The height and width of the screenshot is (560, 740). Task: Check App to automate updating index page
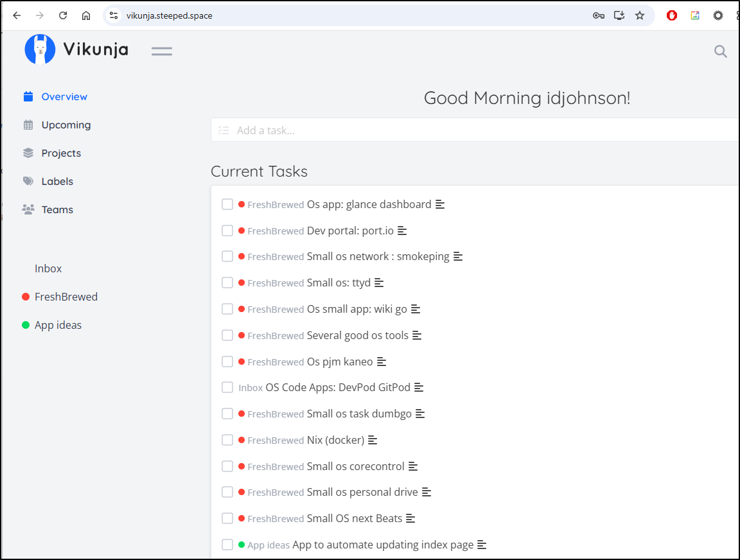click(227, 545)
